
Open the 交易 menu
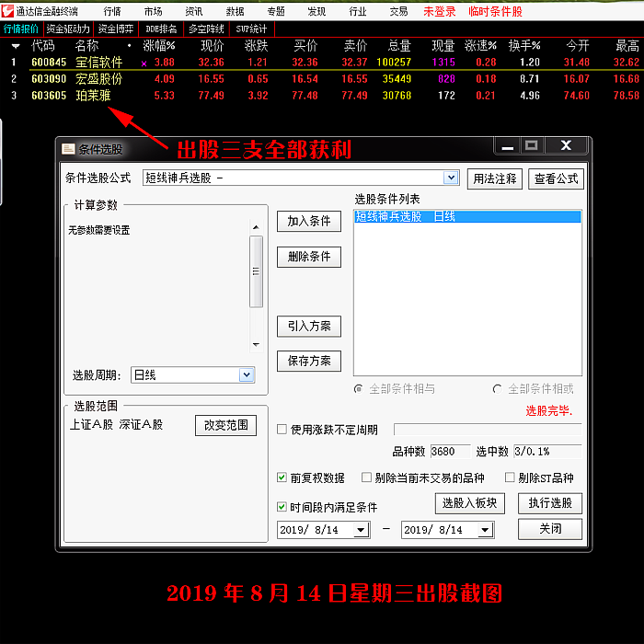coord(398,11)
